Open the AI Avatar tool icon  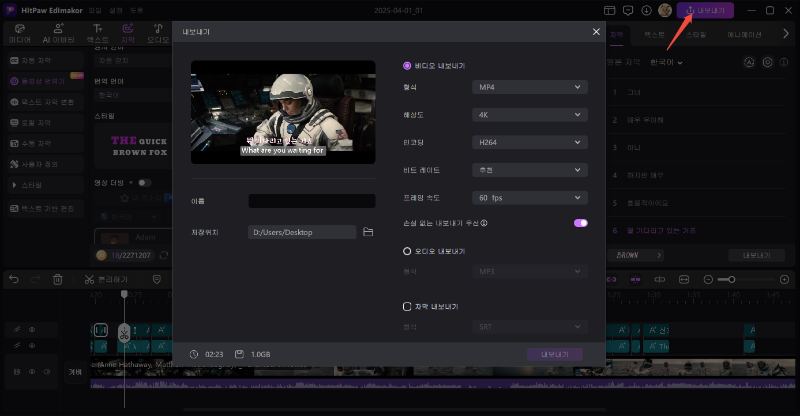pyautogui.click(x=59, y=29)
